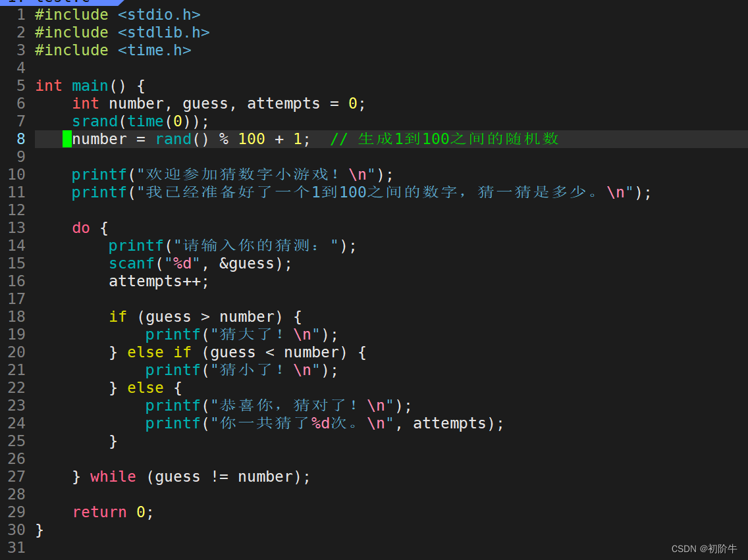Screen dimensions: 748x560
Task: Click the printf line "我已经准备好了一个1到100之间的数字"
Action: (361, 192)
